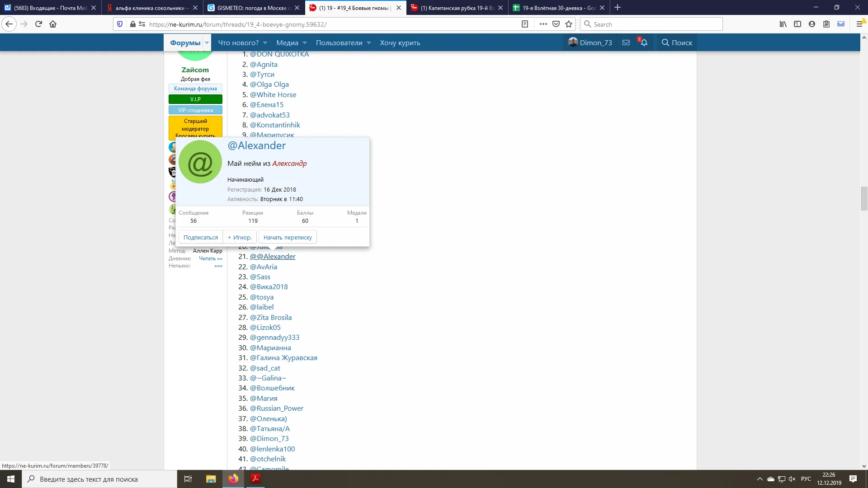The width and height of the screenshot is (868, 488).
Task: Switch to the GISMETEO weather tab
Action: pyautogui.click(x=253, y=8)
